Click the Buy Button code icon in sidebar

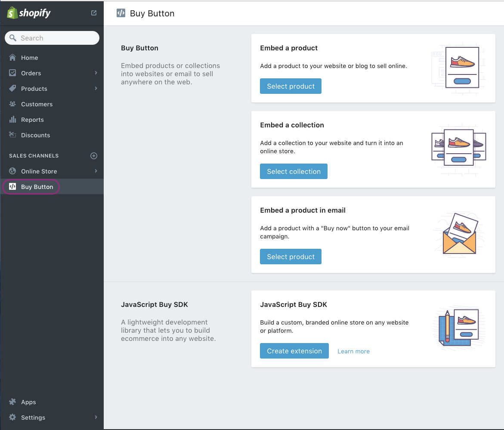12,186
